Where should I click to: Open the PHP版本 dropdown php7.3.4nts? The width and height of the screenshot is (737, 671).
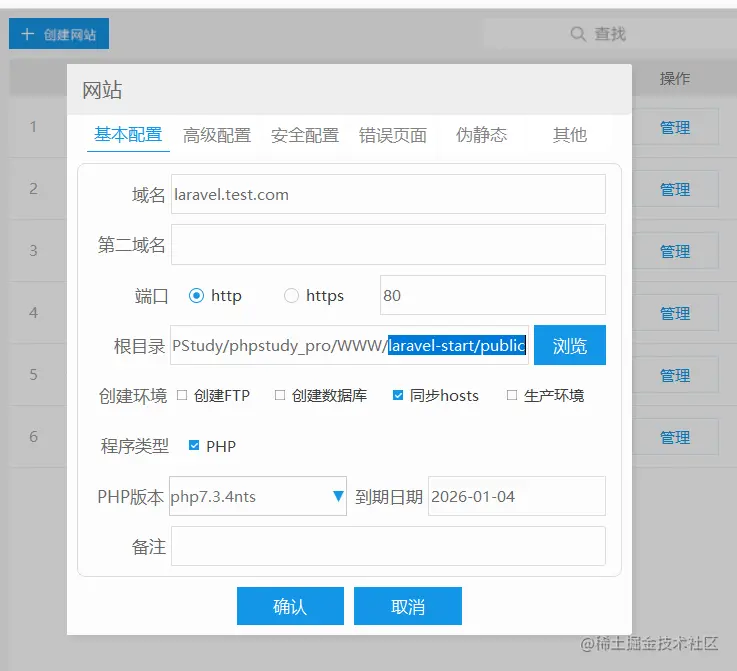tap(258, 496)
